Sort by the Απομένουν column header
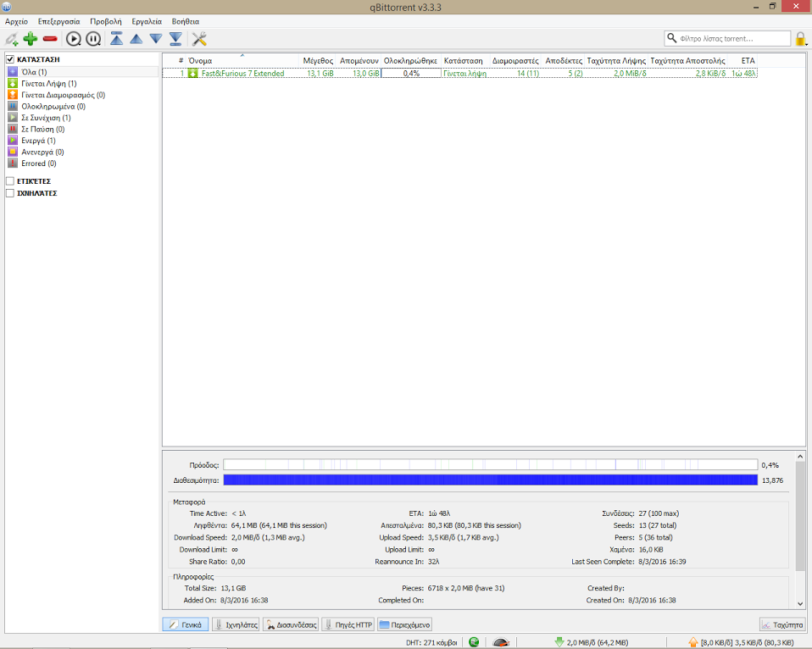 (359, 60)
